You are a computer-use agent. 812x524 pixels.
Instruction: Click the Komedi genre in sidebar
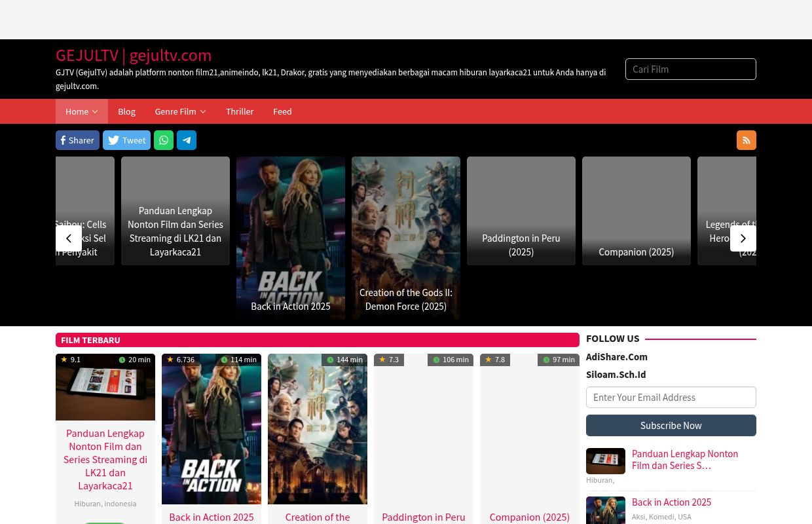pyautogui.click(x=662, y=517)
